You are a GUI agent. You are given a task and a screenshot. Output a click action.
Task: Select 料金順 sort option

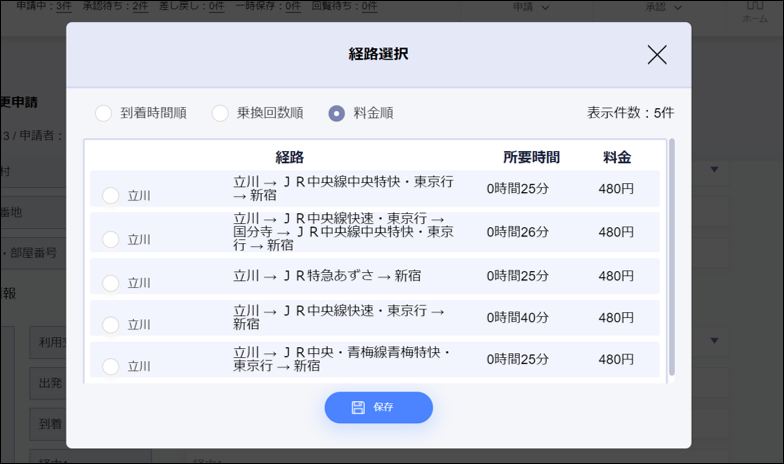337,113
